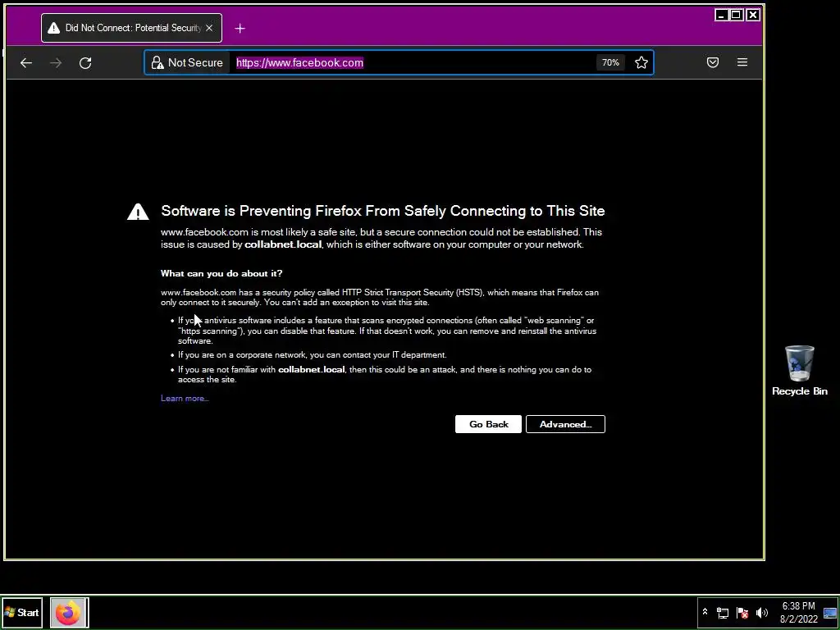The width and height of the screenshot is (840, 630).
Task: Open a new tab with the plus icon
Action: click(240, 29)
